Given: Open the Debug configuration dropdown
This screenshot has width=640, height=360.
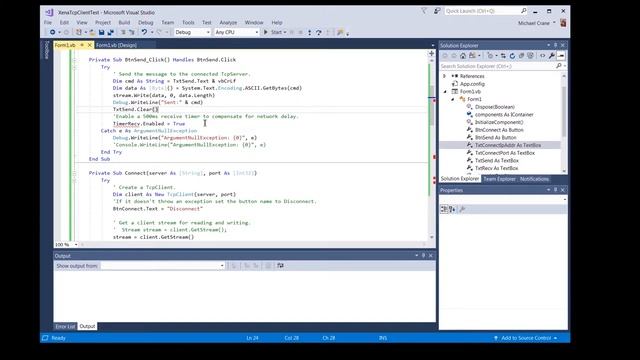Looking at the screenshot, I should point(208,32).
